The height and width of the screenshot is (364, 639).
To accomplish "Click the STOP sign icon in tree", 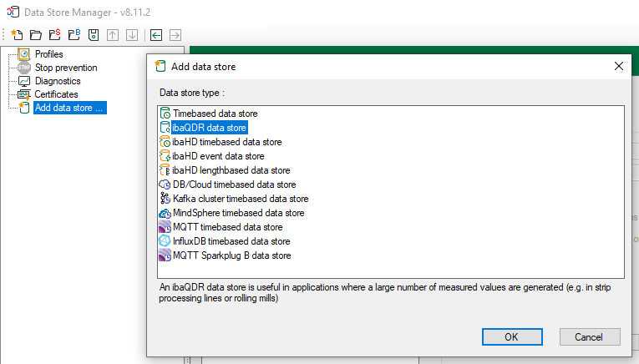I will coord(24,67).
